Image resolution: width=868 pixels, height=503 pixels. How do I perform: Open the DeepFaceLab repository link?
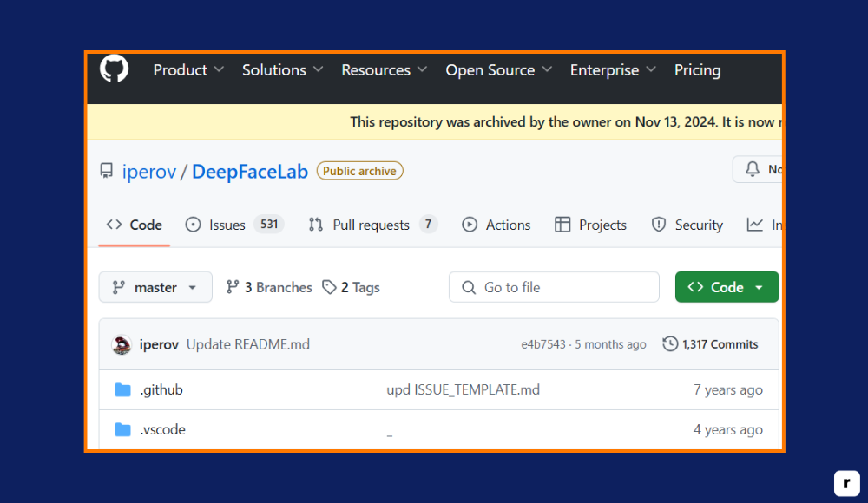[x=250, y=172]
